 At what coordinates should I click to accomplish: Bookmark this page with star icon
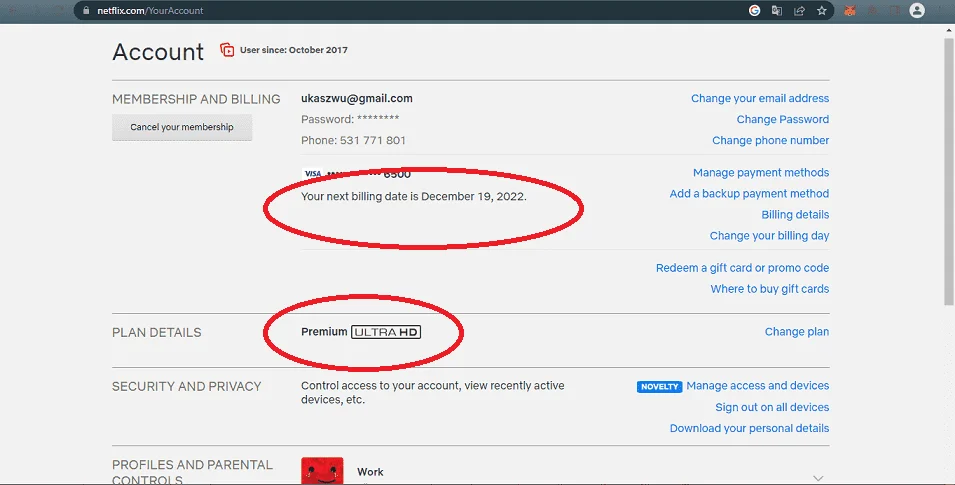pos(822,10)
